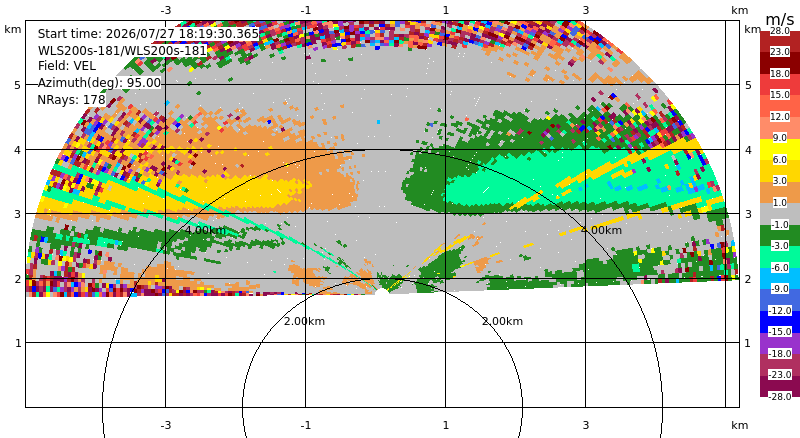Click the orange 1.0 colorbar band
The width and height of the screenshot is (800, 438).
(x=780, y=192)
